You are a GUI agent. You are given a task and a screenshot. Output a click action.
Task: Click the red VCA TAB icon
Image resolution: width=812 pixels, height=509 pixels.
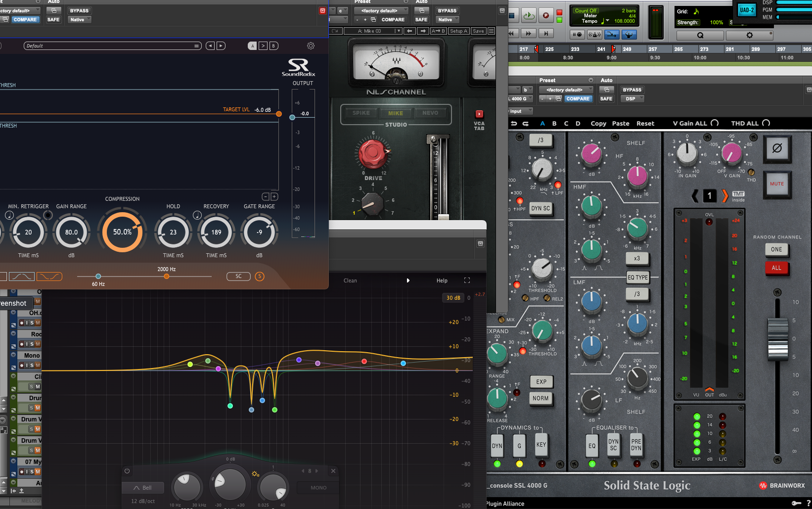479,114
